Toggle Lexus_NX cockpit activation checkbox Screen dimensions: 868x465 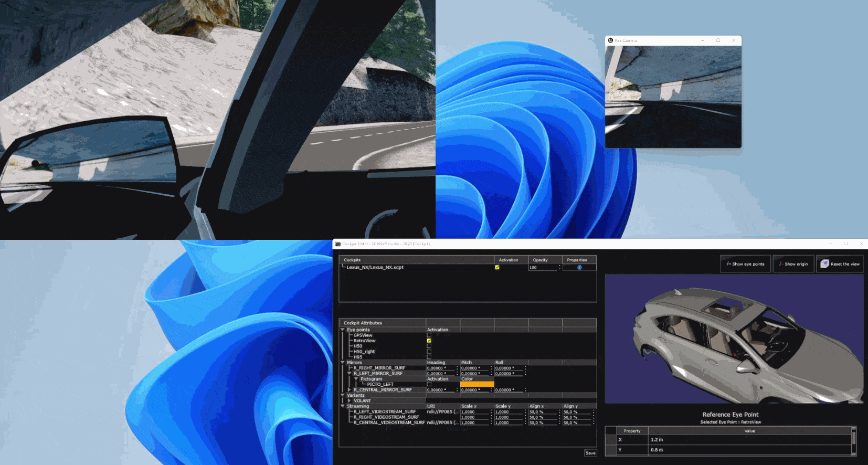click(x=497, y=268)
